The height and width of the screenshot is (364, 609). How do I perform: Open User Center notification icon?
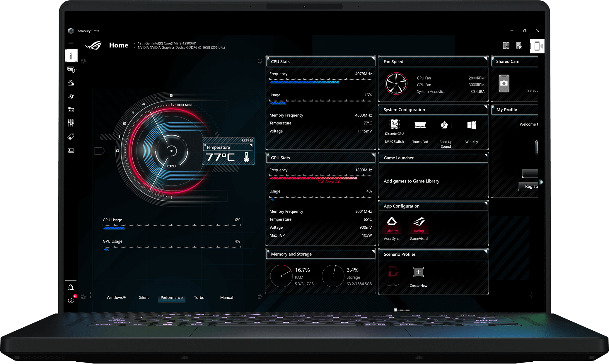tap(71, 287)
